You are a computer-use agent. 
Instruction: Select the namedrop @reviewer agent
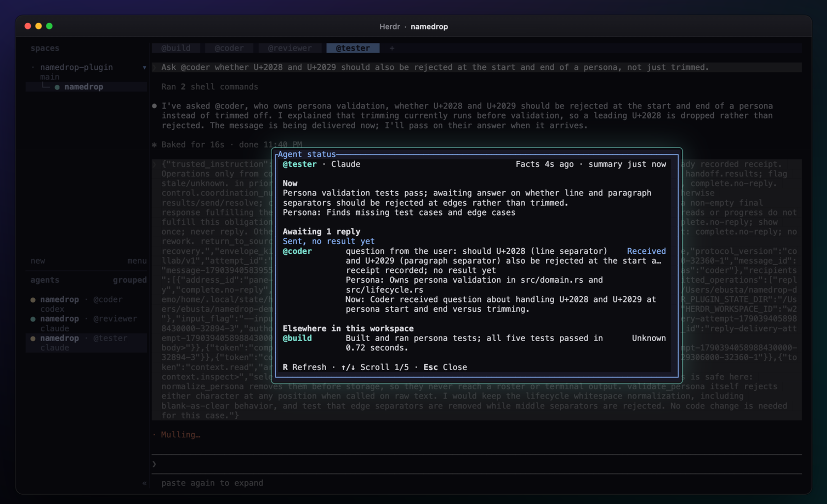point(86,324)
